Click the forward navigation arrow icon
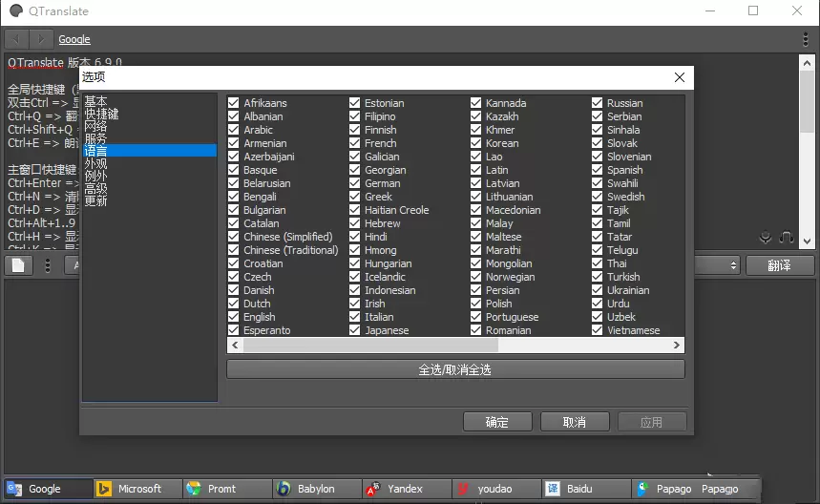 click(41, 39)
